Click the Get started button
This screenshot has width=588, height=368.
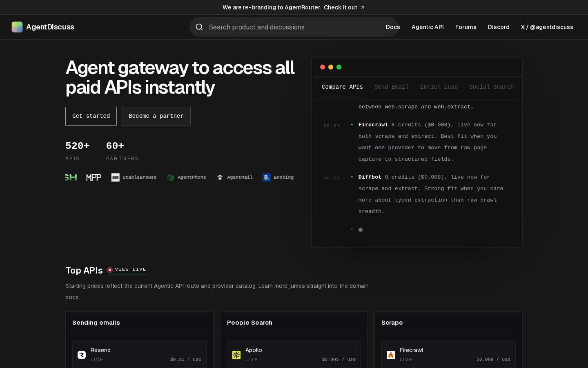(91, 116)
